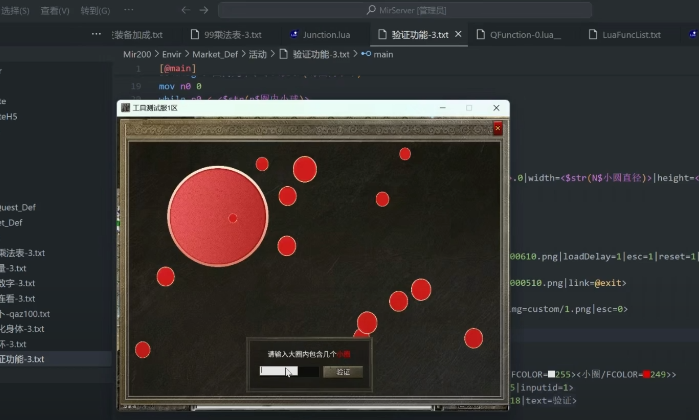Maximize the 工具测试服1区 game window
This screenshot has height=420, width=699.
tap(468, 107)
